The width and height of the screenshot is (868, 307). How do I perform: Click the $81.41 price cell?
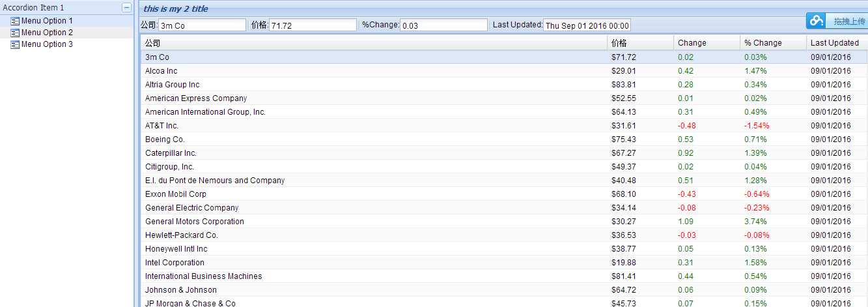point(624,276)
